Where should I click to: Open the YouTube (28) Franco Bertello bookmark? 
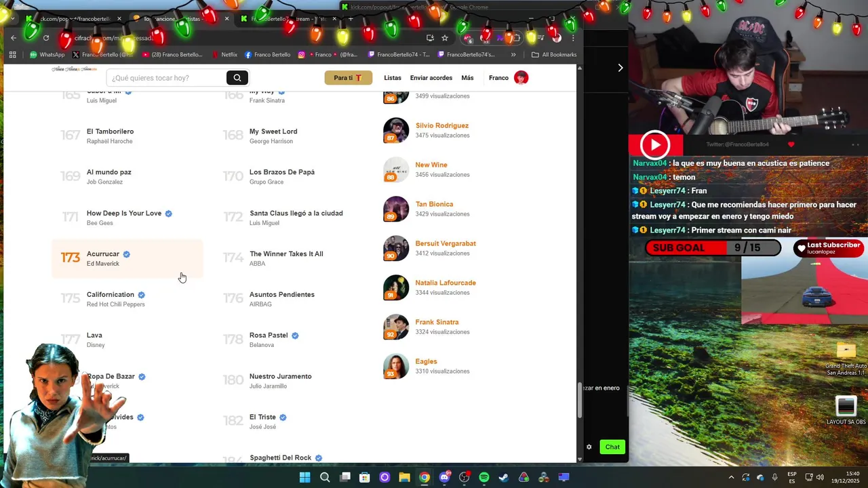[x=171, y=55]
